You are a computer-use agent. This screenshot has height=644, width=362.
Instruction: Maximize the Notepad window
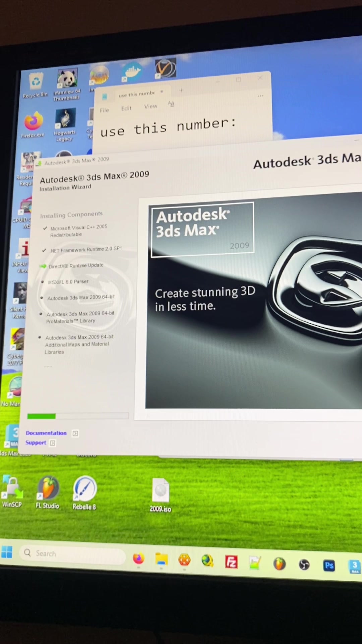239,80
